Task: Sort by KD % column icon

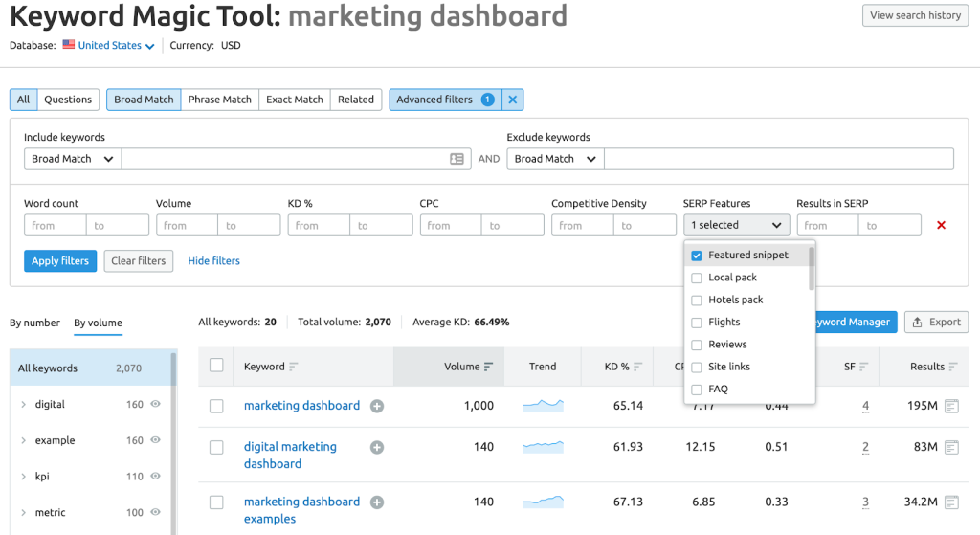Action: (x=637, y=367)
